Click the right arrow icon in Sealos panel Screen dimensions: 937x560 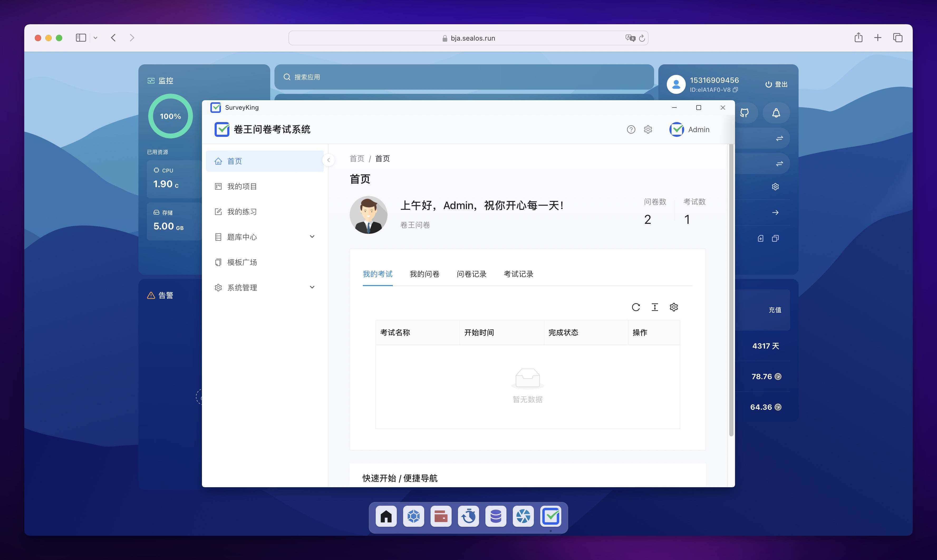pos(775,213)
